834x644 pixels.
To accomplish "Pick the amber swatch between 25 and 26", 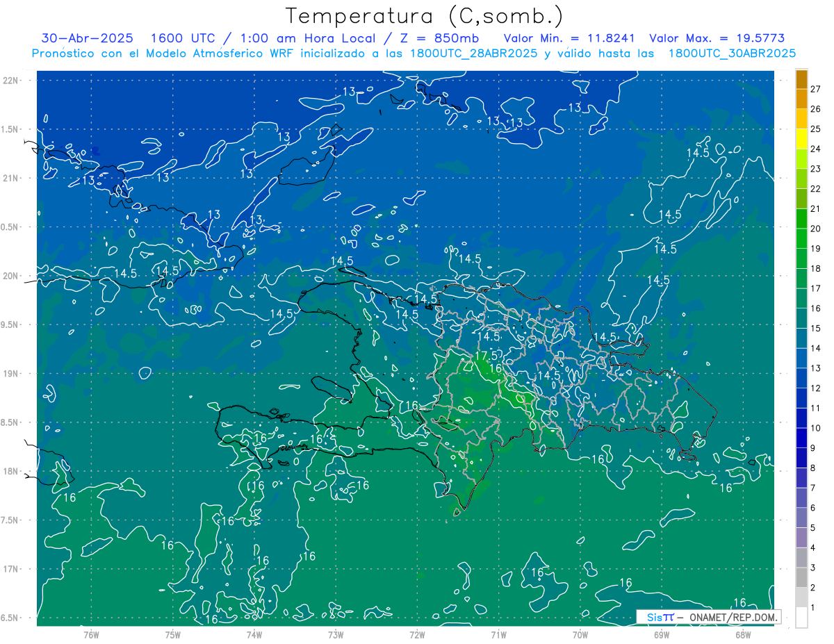I will pyautogui.click(x=801, y=119).
